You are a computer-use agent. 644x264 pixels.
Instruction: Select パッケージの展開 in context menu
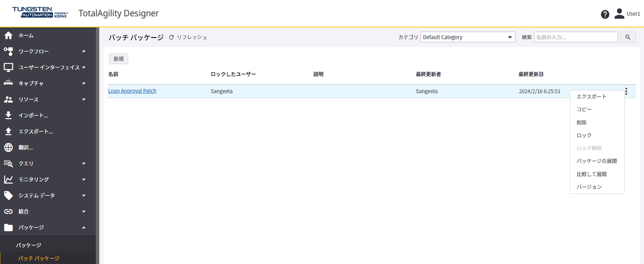coord(596,161)
